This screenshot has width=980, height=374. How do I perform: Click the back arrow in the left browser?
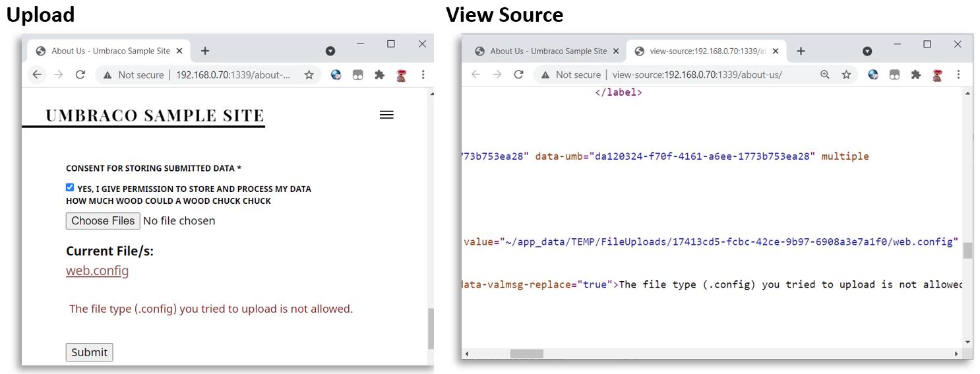pyautogui.click(x=37, y=75)
